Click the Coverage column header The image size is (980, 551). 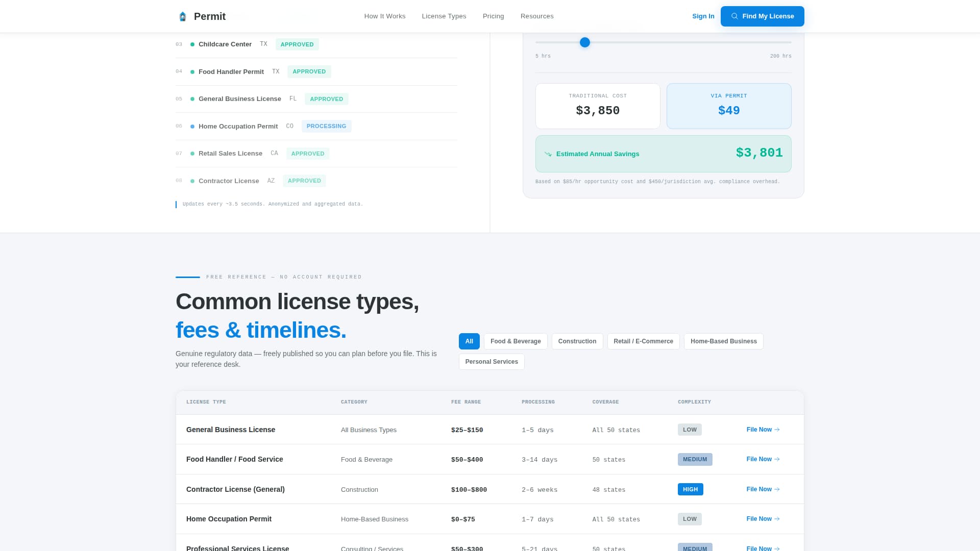coord(605,402)
